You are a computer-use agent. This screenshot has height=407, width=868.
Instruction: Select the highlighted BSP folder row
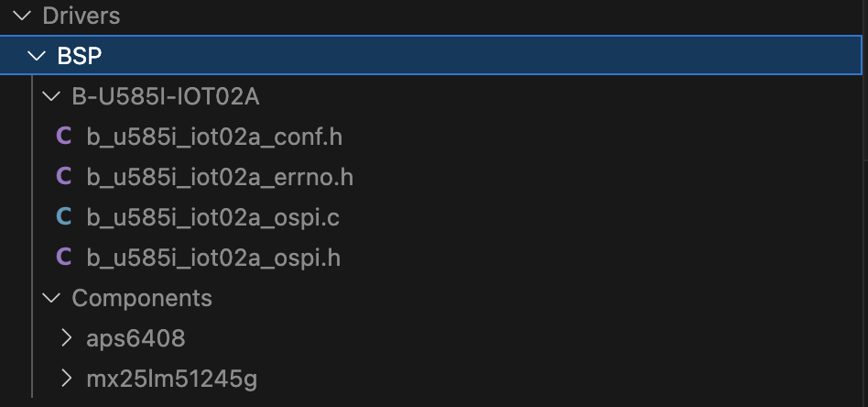(458, 56)
